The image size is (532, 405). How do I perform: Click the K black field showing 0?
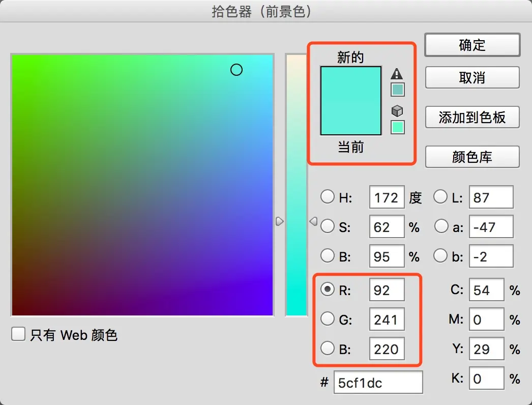[x=487, y=378]
